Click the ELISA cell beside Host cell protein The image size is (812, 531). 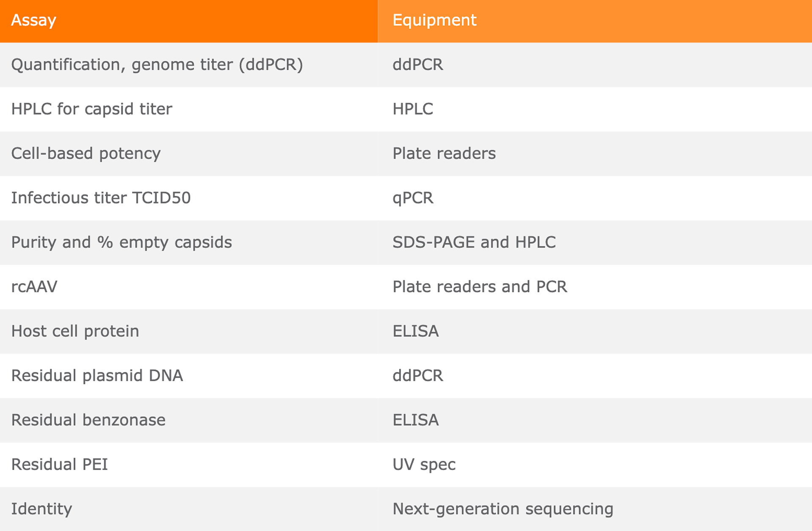point(595,331)
